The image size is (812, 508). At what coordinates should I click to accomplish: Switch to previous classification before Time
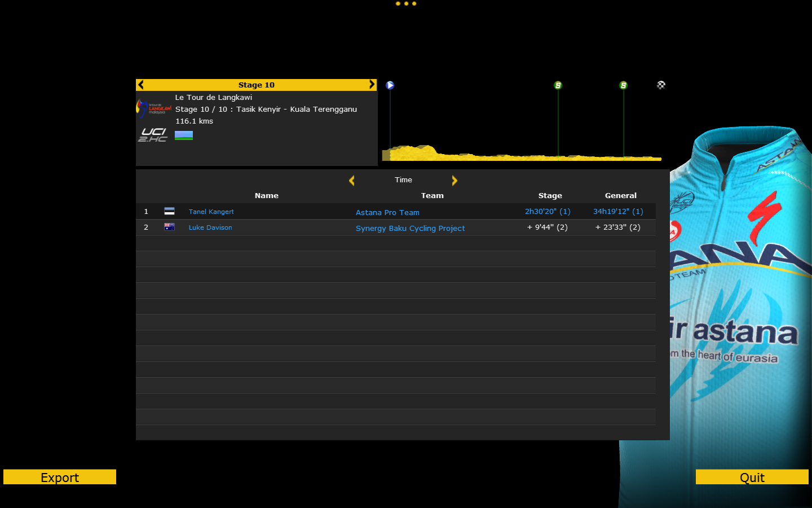pos(352,181)
